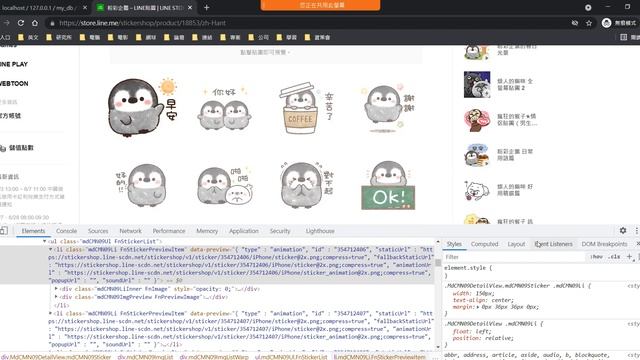Image resolution: width=640 pixels, height=360 pixels.
Task: Open the Application tab
Action: point(244,231)
